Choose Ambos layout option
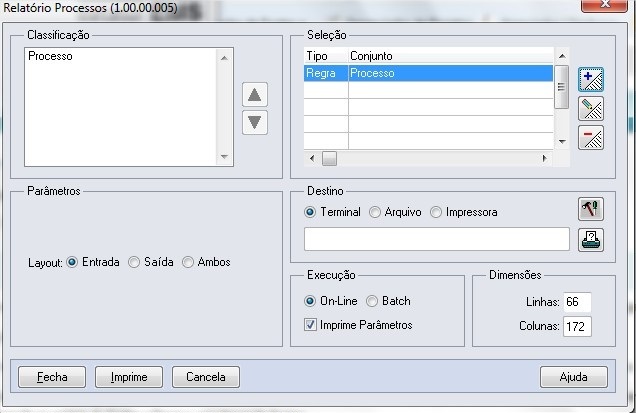This screenshot has height=413, width=636. [188, 262]
